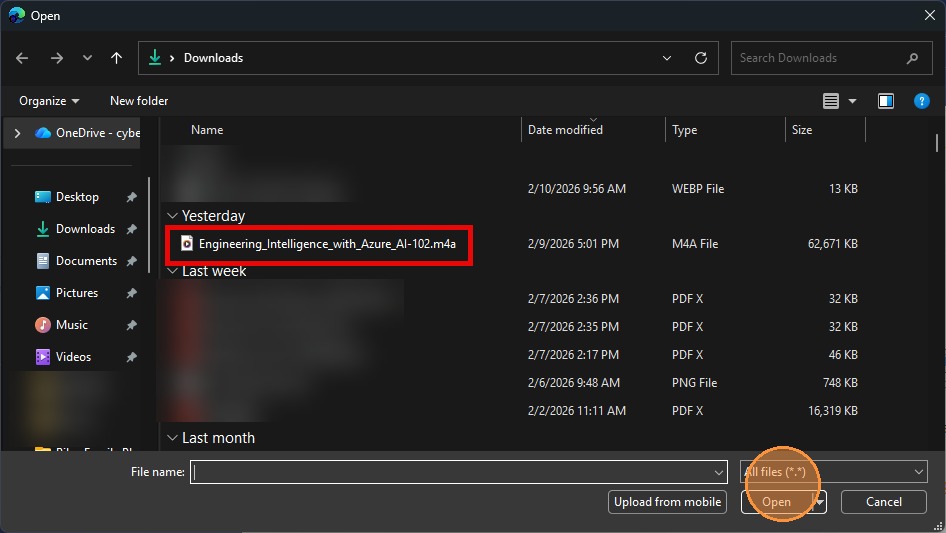Open Help with the question mark icon
The height and width of the screenshot is (533, 946).
click(921, 101)
